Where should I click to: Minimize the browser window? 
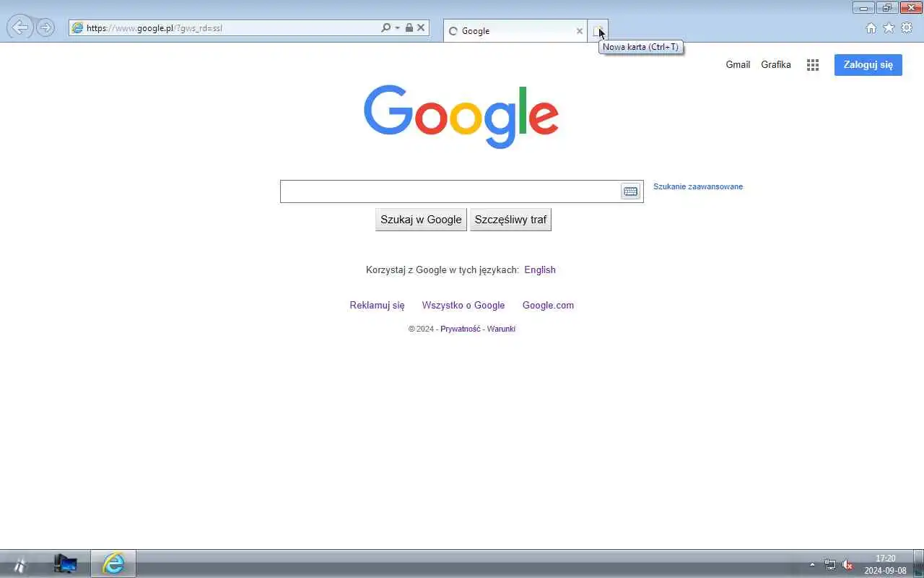pos(863,8)
